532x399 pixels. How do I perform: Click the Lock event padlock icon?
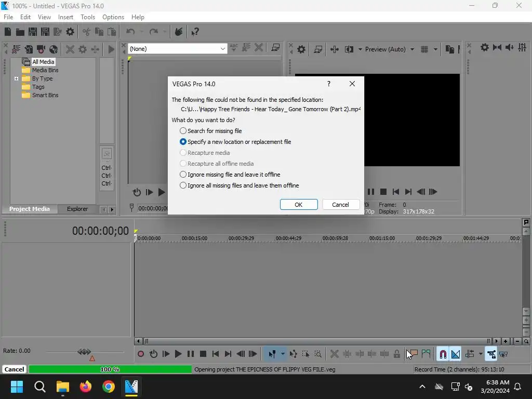[x=396, y=354]
